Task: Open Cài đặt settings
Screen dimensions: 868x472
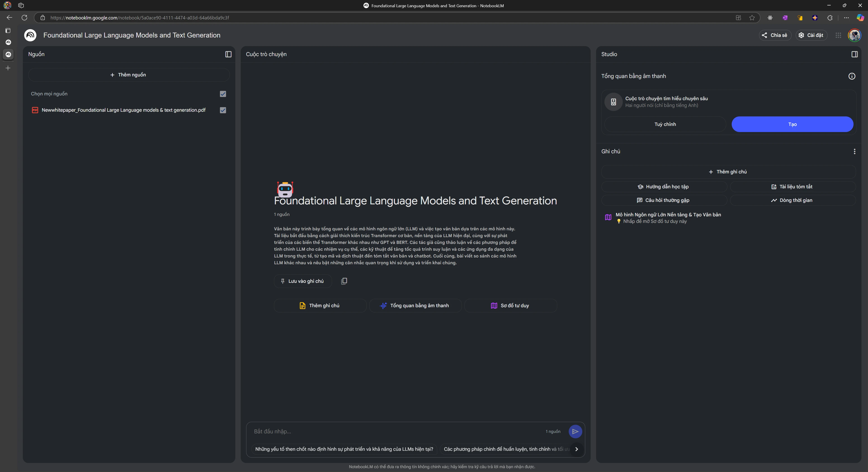Action: [x=811, y=35]
